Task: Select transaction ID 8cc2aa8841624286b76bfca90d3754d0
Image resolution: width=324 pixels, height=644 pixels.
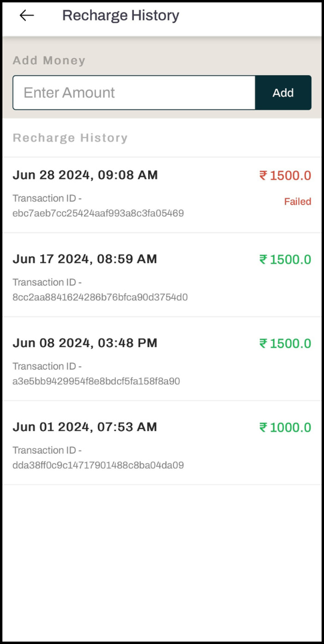Action: coord(100,297)
